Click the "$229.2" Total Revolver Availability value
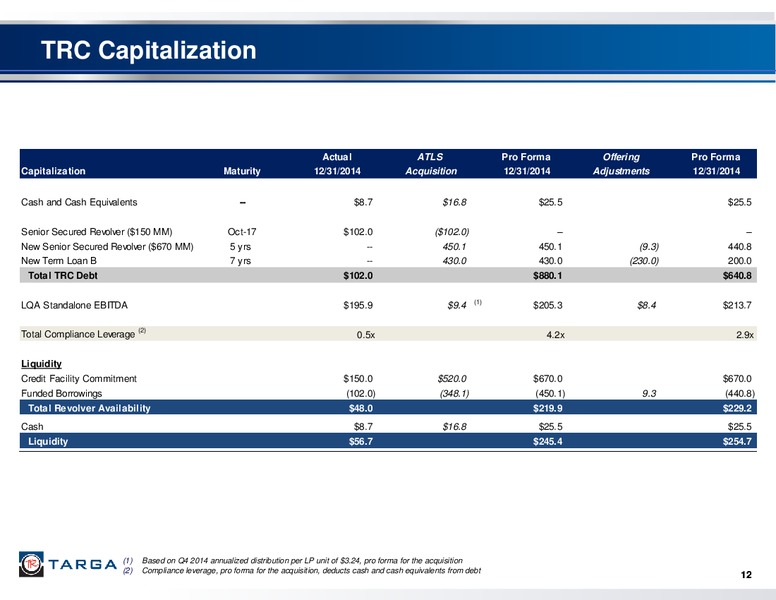 pyautogui.click(x=737, y=408)
